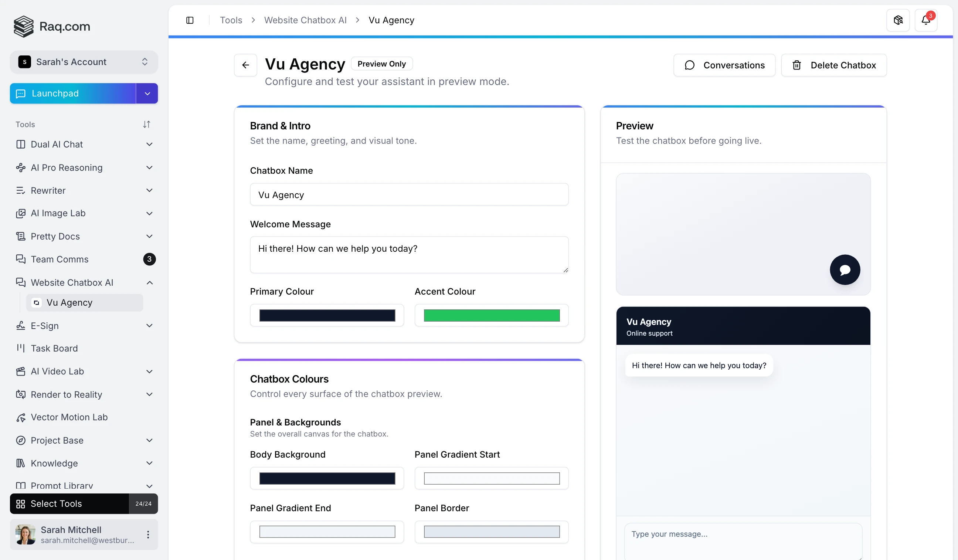Viewport: 958px width, 560px height.
Task: Click into the Chatbox Name field
Action: (x=409, y=195)
